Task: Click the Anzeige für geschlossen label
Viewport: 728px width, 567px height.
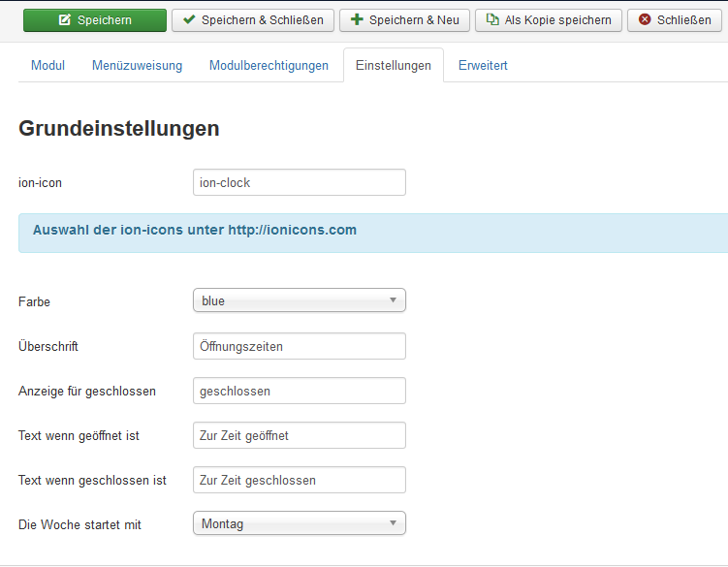Action: coord(87,391)
